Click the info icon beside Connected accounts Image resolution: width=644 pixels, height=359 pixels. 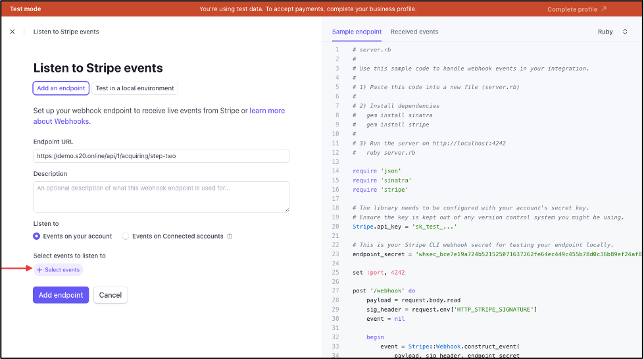coord(230,236)
